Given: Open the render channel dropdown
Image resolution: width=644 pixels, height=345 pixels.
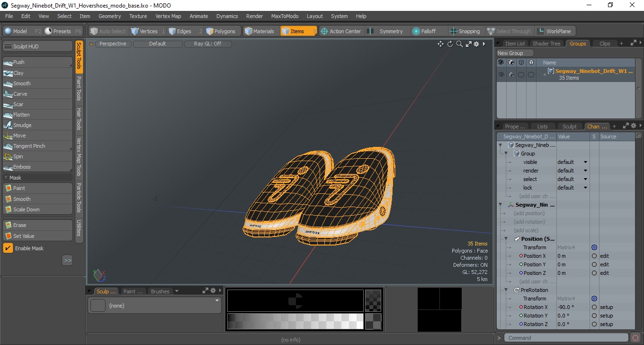Looking at the screenshot, I should [x=585, y=171].
